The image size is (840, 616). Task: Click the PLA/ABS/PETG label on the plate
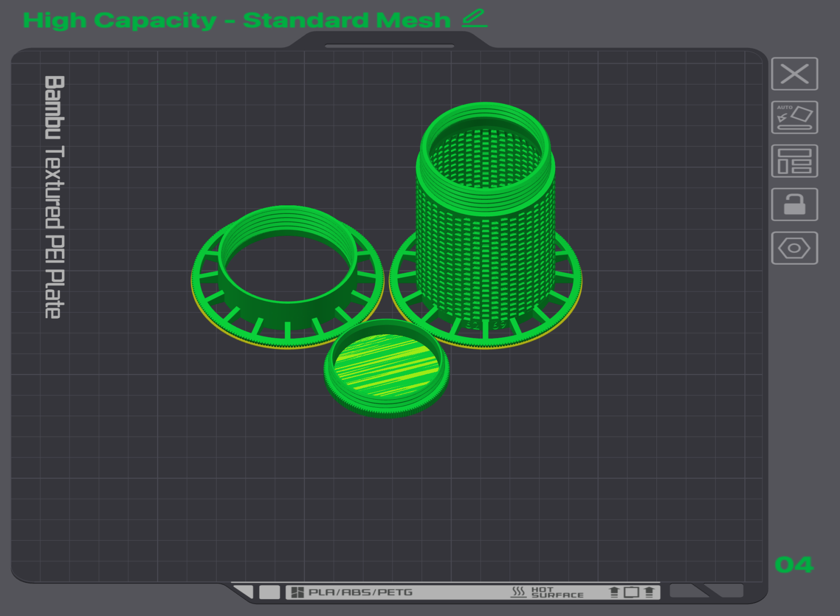(360, 593)
